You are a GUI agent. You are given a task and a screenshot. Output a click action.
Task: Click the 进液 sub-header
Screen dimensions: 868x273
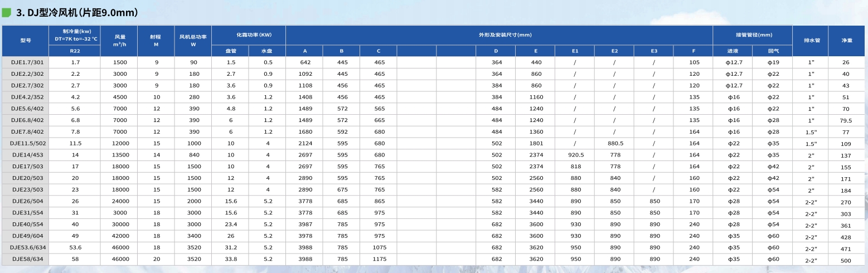click(733, 51)
